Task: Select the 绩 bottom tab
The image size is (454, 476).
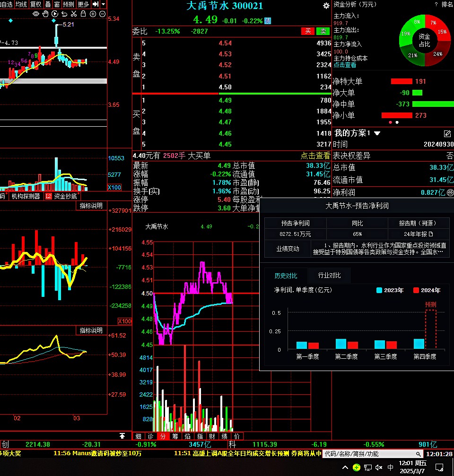Action: [225, 436]
